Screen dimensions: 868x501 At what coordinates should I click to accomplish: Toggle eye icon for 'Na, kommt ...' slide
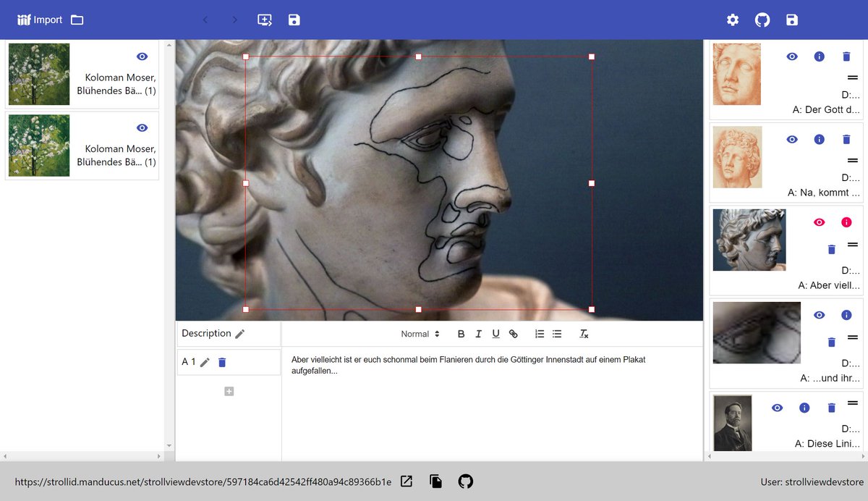[792, 139]
